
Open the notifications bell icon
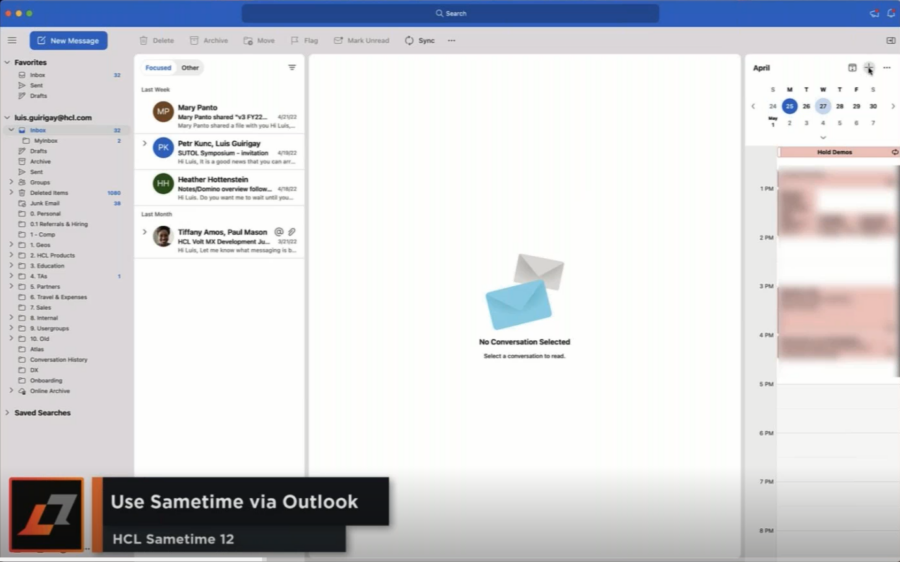coord(891,13)
